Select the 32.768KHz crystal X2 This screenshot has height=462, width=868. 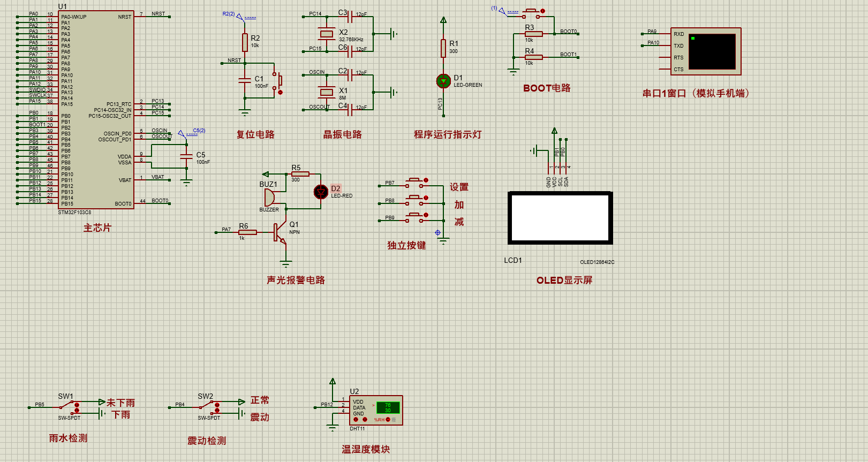(x=326, y=34)
